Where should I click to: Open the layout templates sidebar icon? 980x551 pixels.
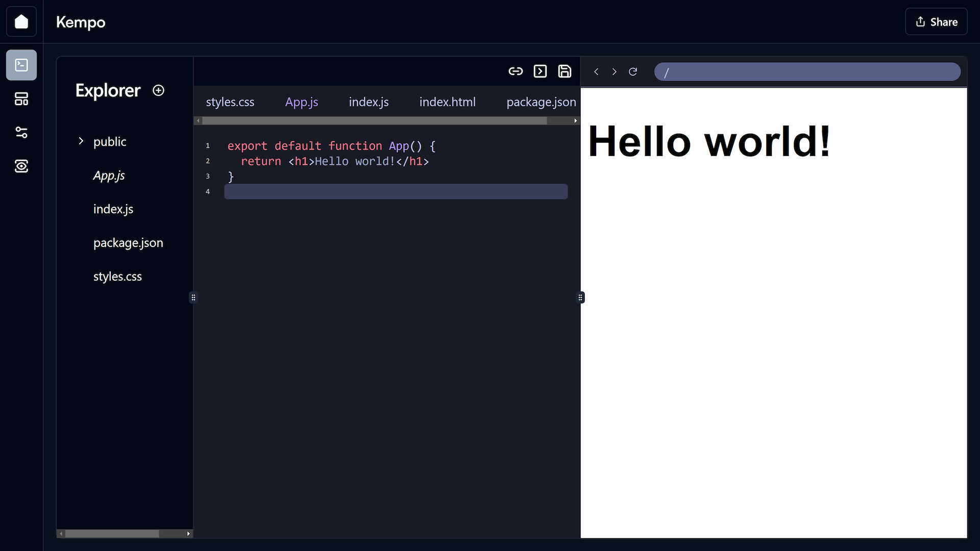(21, 99)
